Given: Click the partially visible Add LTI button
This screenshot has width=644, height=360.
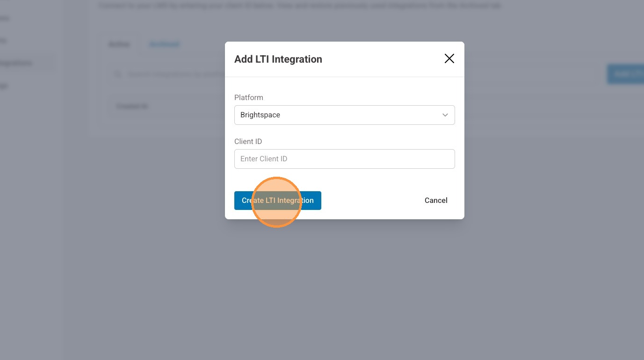Looking at the screenshot, I should pyautogui.click(x=627, y=74).
